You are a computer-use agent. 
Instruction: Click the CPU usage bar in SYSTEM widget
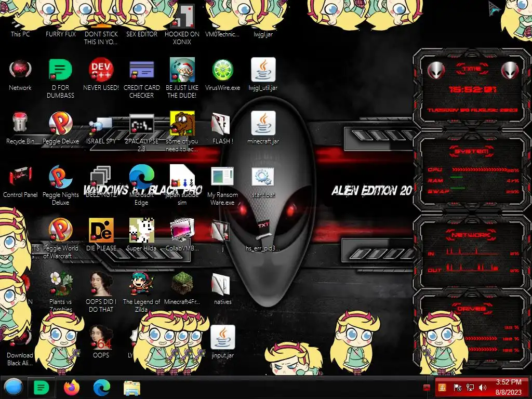click(x=479, y=170)
